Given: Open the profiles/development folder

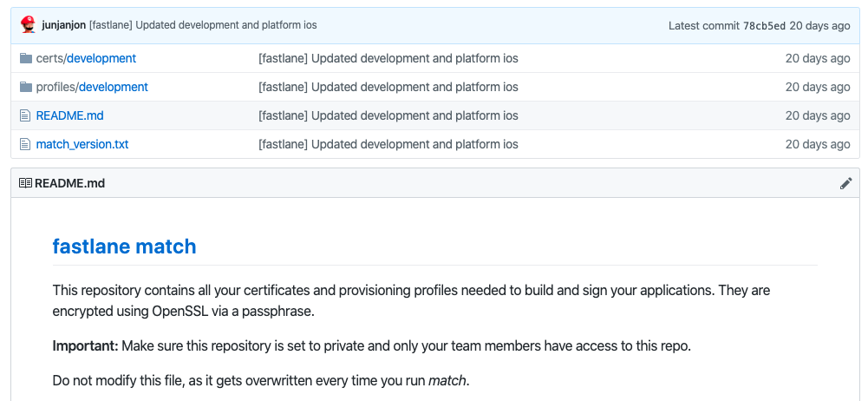Looking at the screenshot, I should (113, 87).
